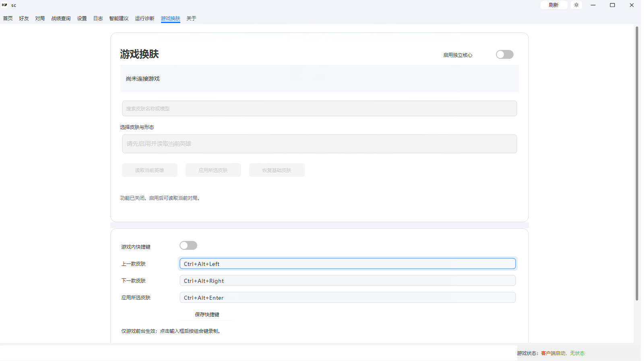Click the 保存快捷键 button
The width and height of the screenshot is (644, 361).
coord(207,314)
